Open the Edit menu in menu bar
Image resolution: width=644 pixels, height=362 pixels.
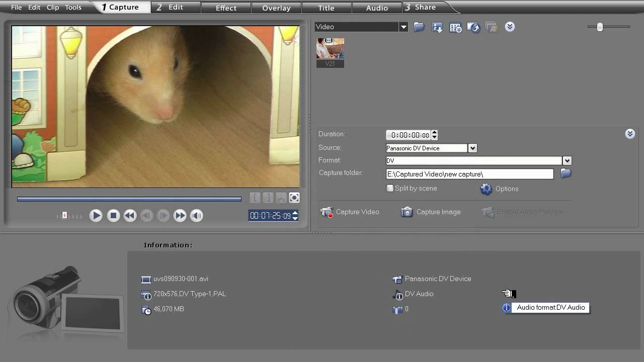(34, 8)
